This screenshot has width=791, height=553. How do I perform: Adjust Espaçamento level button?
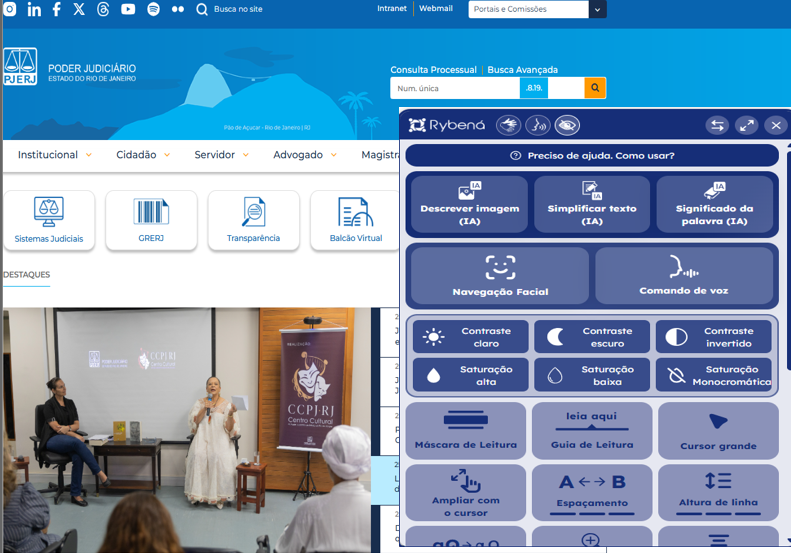click(592, 493)
